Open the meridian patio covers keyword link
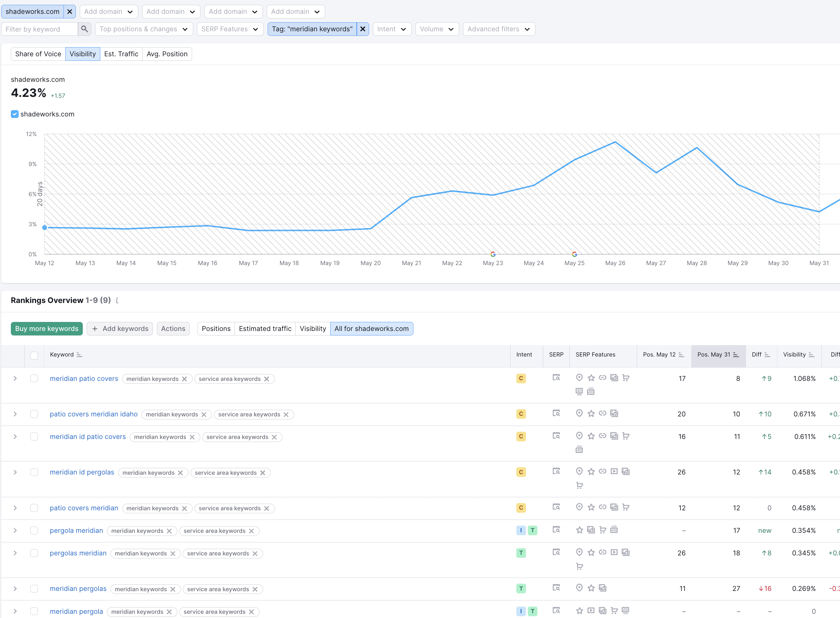The height and width of the screenshot is (618, 840). coord(84,379)
